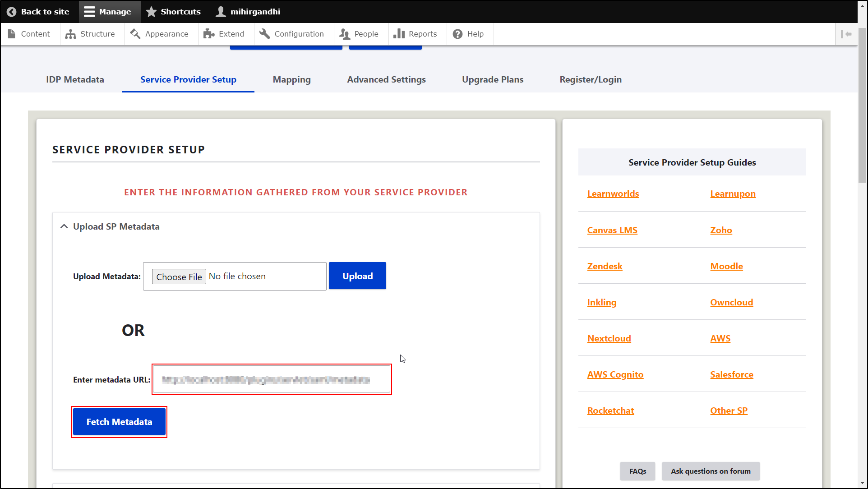Click the Manage hamburger menu icon
The width and height of the screenshot is (868, 489).
pos(90,12)
